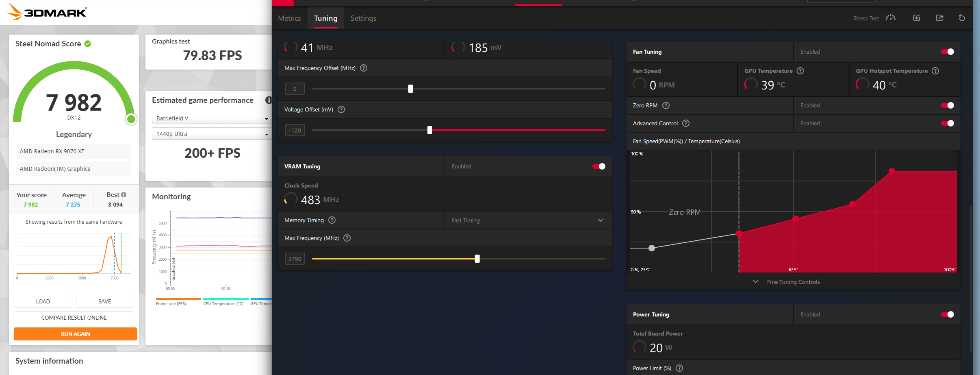Click the RUN AGAIN button
This screenshot has height=375, width=980.
pos(76,334)
